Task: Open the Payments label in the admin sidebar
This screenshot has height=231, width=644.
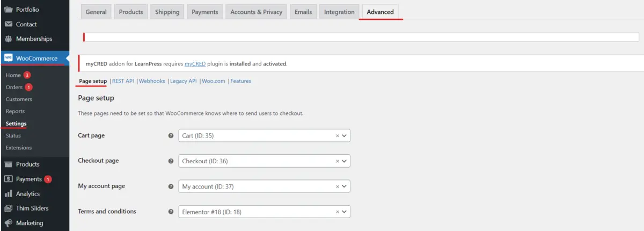Action: 29,179
